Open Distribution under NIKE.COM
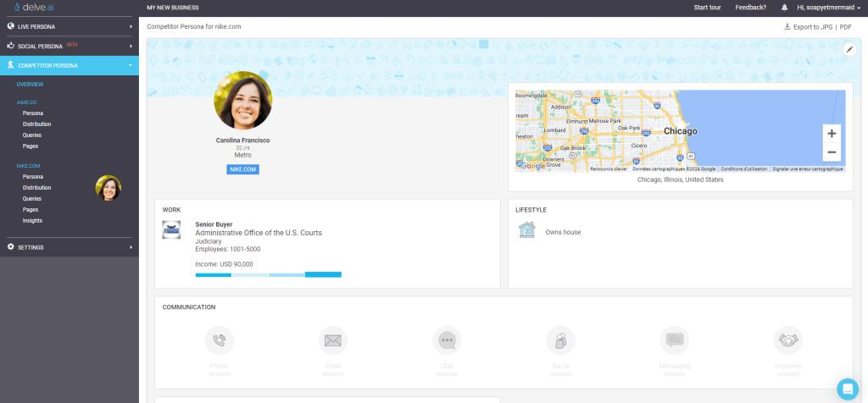 point(36,188)
